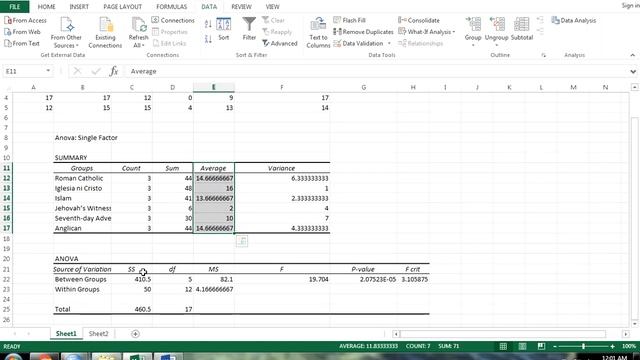The height and width of the screenshot is (360, 640).
Task: Switch to the INSERT tab
Action: (79, 7)
